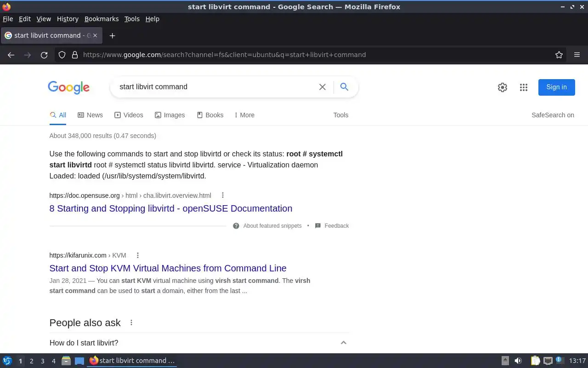Switch to workspace 2 in taskbar
Viewport: 588px width, 368px height.
point(31,361)
